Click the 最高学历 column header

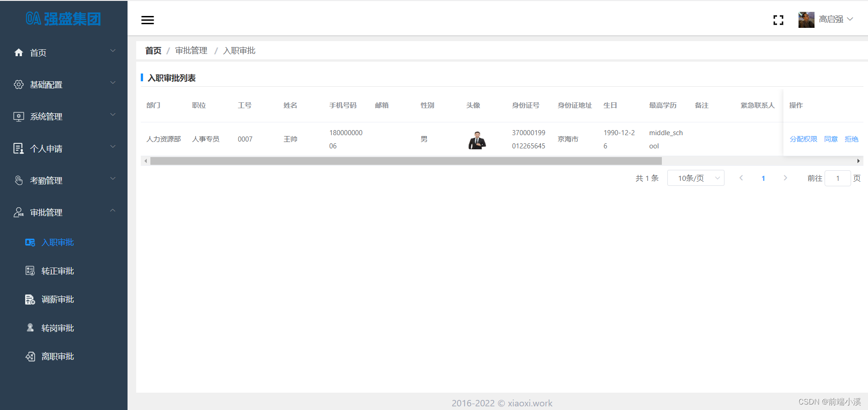point(663,105)
